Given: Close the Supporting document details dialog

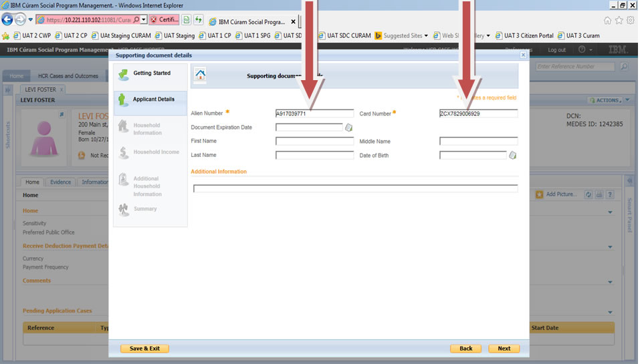Looking at the screenshot, I should coord(523,55).
